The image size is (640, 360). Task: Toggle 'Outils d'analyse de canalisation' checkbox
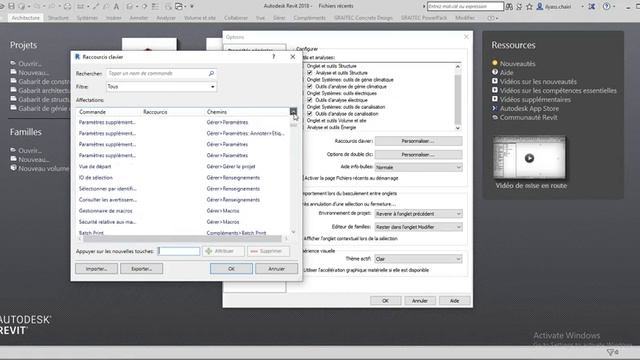[x=309, y=113]
